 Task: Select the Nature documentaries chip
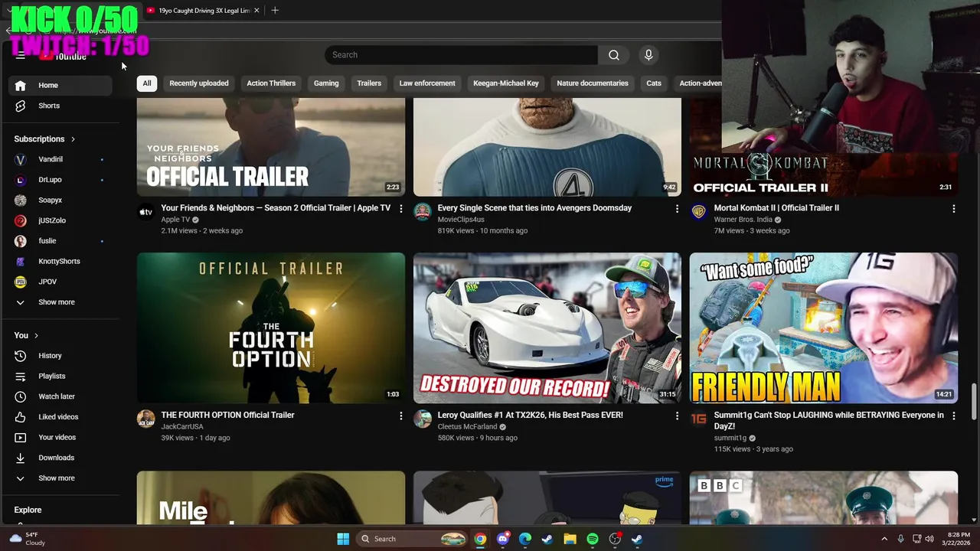coord(593,83)
